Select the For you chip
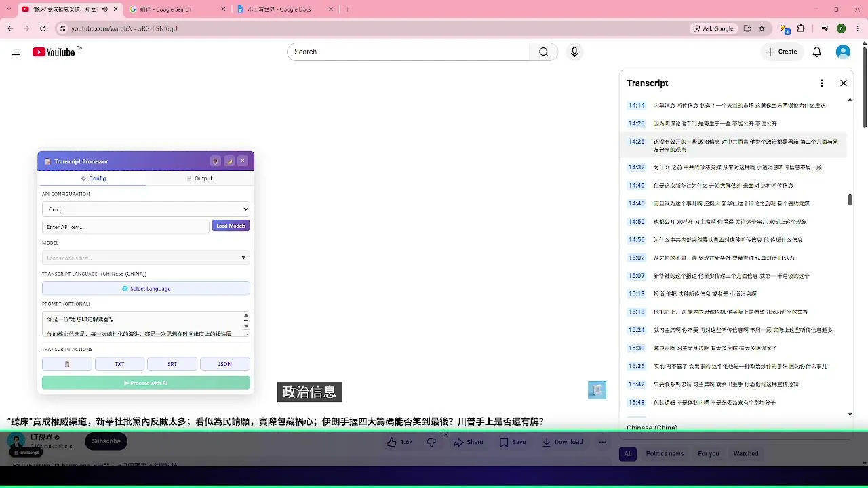The height and width of the screenshot is (488, 868). 709,454
